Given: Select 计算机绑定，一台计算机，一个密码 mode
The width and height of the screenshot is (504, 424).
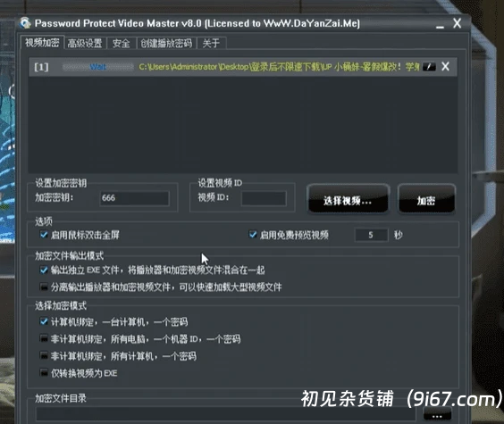Looking at the screenshot, I should [x=44, y=321].
